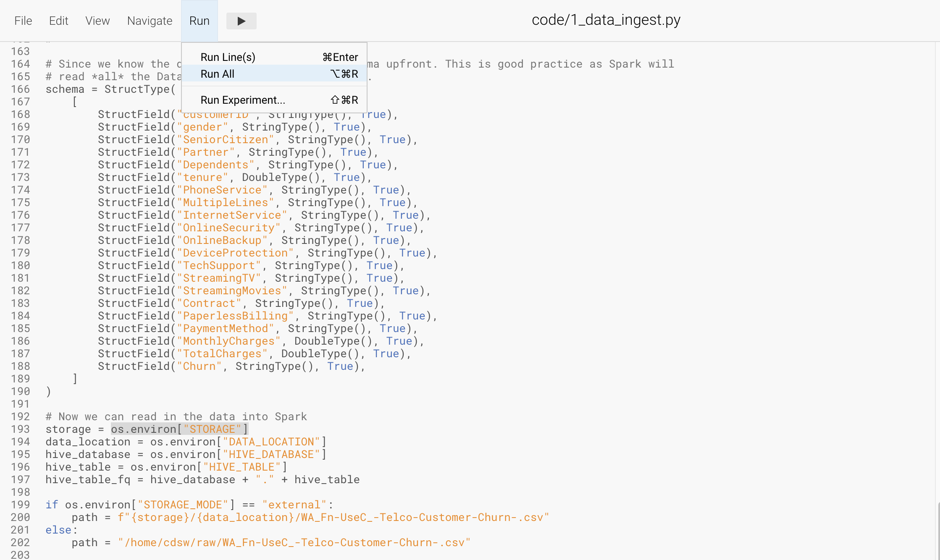The image size is (940, 560).
Task: Open the View menu
Action: click(x=97, y=21)
